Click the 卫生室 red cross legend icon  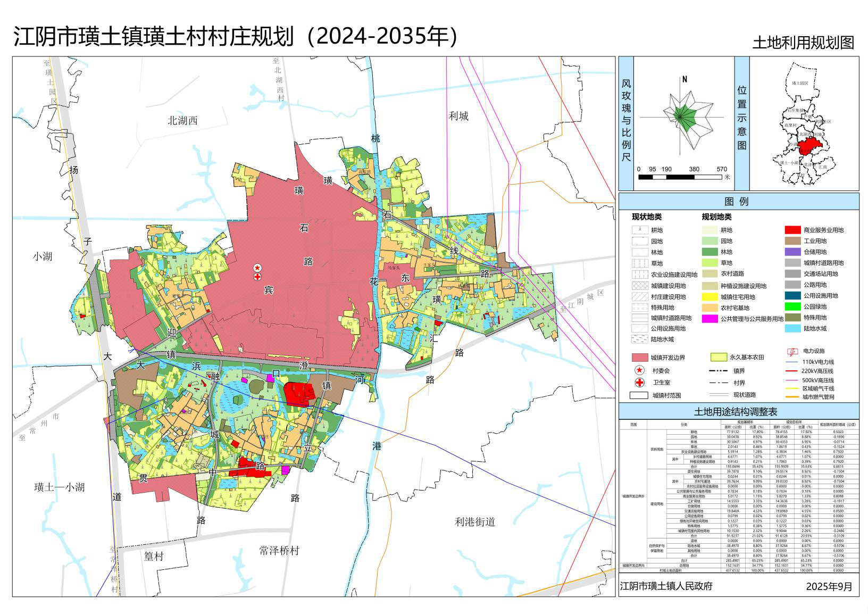pos(639,383)
